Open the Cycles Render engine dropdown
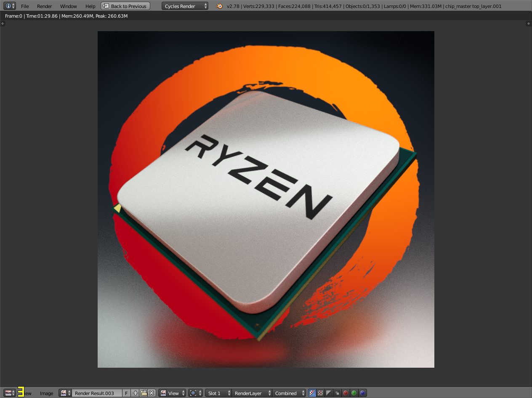The height and width of the screenshot is (398, 532). pyautogui.click(x=185, y=6)
